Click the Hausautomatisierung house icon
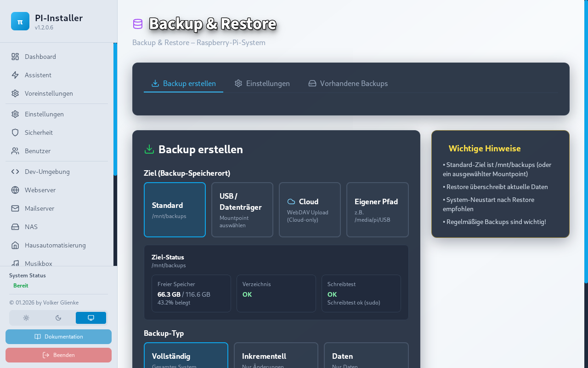588x368 pixels. click(15, 245)
